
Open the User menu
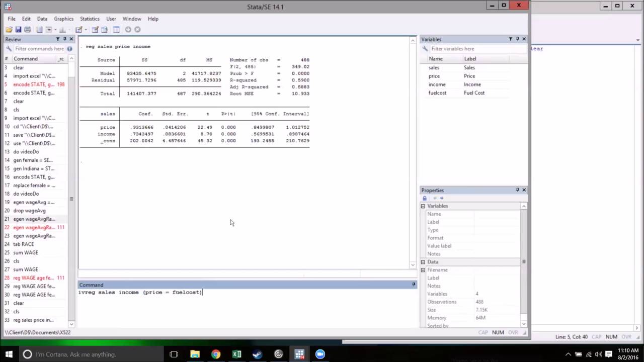pos(111,19)
